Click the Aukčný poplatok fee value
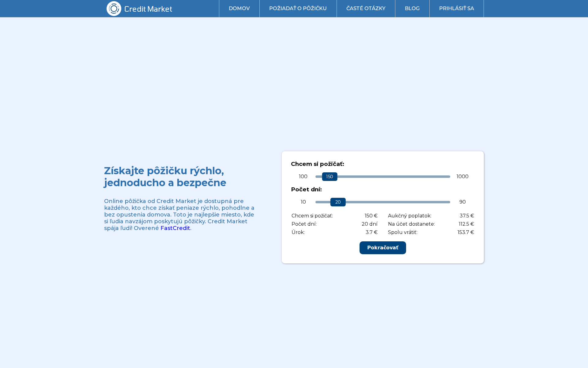The width and height of the screenshot is (588, 368). (x=466, y=216)
